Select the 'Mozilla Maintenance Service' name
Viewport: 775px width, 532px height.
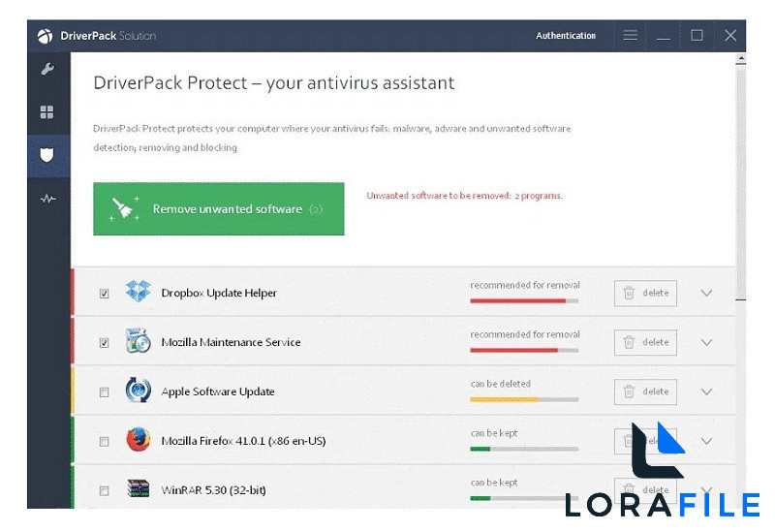[x=231, y=342]
